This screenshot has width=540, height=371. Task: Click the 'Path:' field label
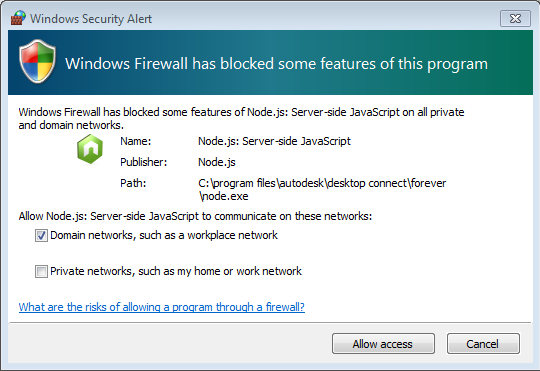click(x=133, y=183)
